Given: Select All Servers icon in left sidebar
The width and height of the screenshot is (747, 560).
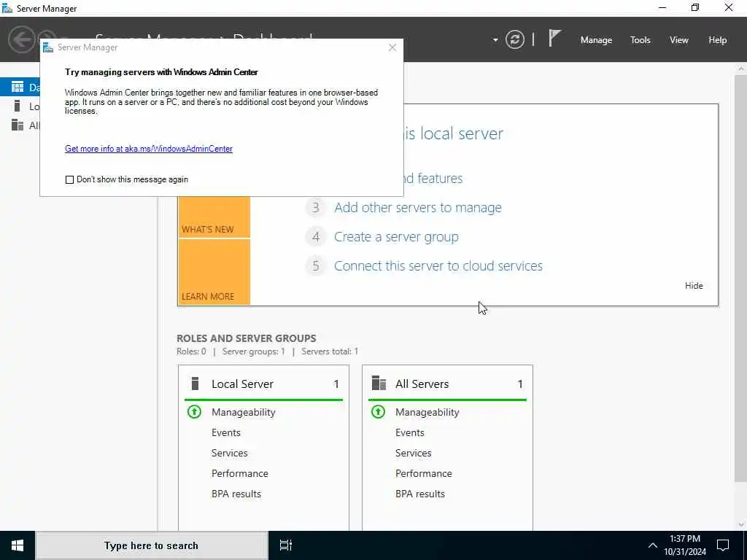Looking at the screenshot, I should [x=18, y=125].
